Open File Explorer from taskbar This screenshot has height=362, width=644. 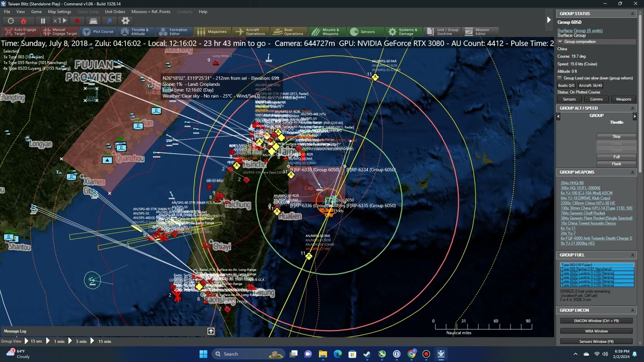[x=323, y=354]
